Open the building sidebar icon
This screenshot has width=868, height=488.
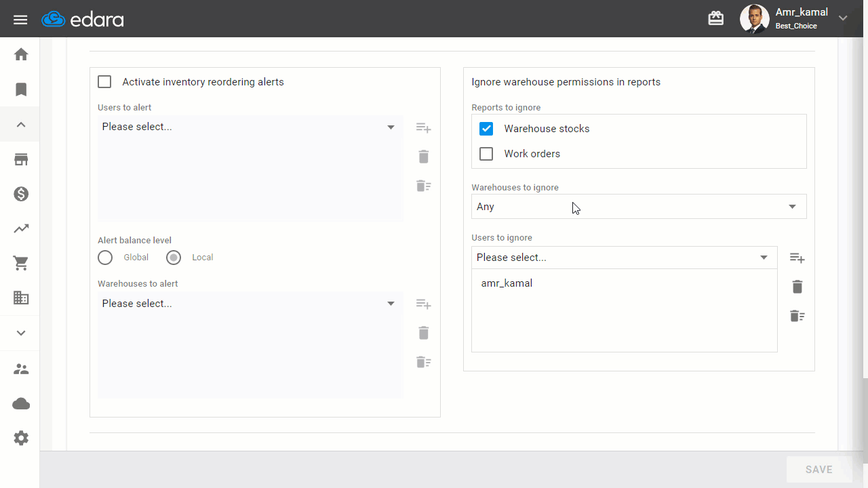pyautogui.click(x=21, y=298)
